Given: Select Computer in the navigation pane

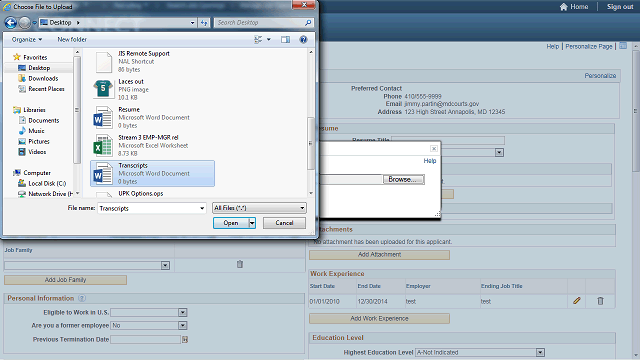Looking at the screenshot, I should pos(37,173).
